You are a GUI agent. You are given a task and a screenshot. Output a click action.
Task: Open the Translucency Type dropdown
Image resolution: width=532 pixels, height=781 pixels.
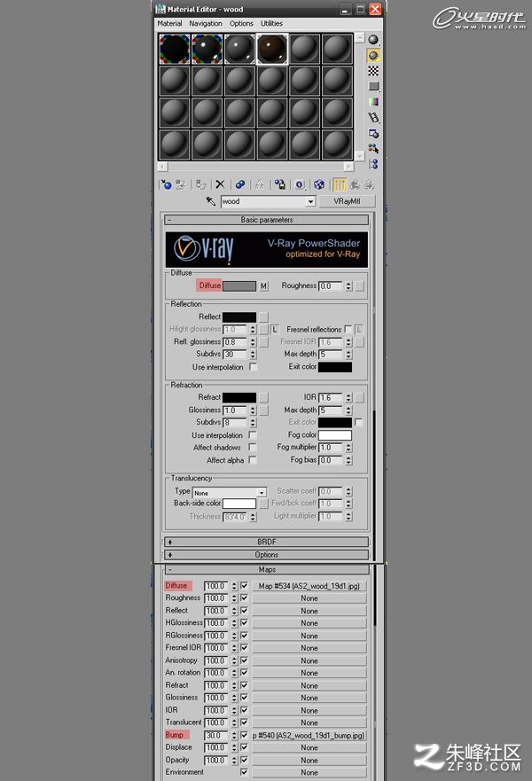pos(262,493)
